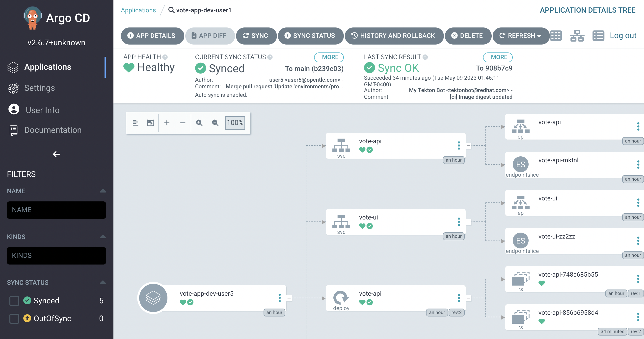Click the Argo CD octopus logo
The height and width of the screenshot is (339, 644).
pos(33,18)
